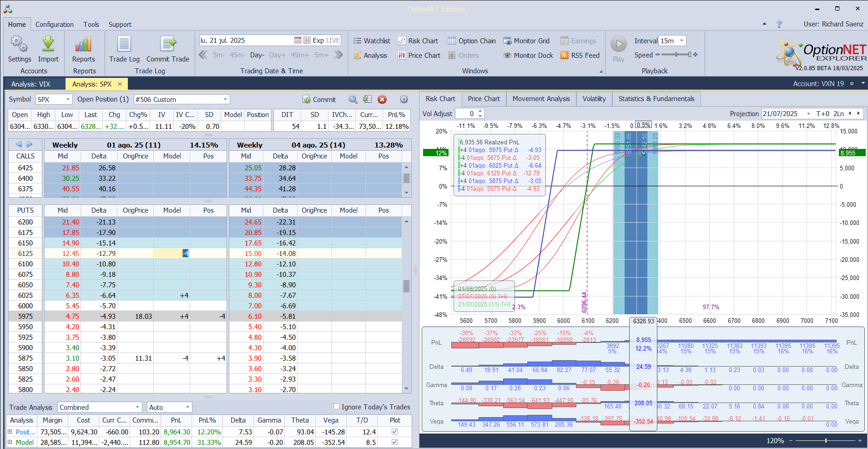Increase Vol Adjust with the up stepper
The height and width of the screenshot is (449, 868).
click(480, 111)
